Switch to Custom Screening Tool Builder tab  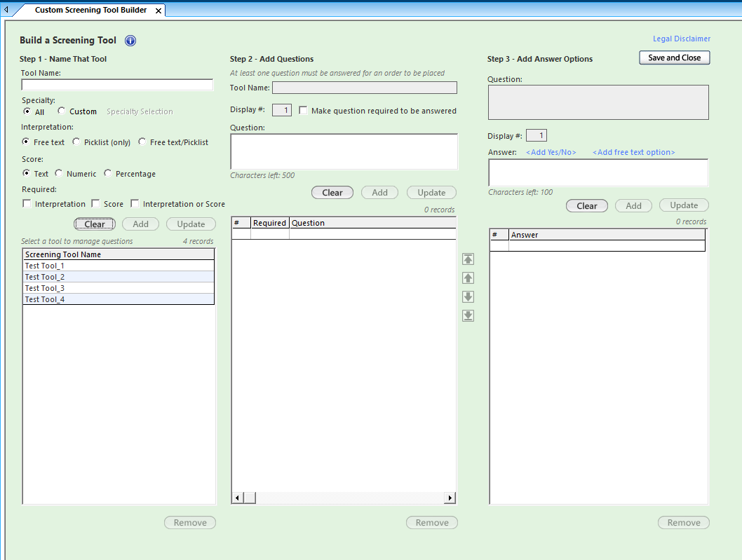click(90, 10)
